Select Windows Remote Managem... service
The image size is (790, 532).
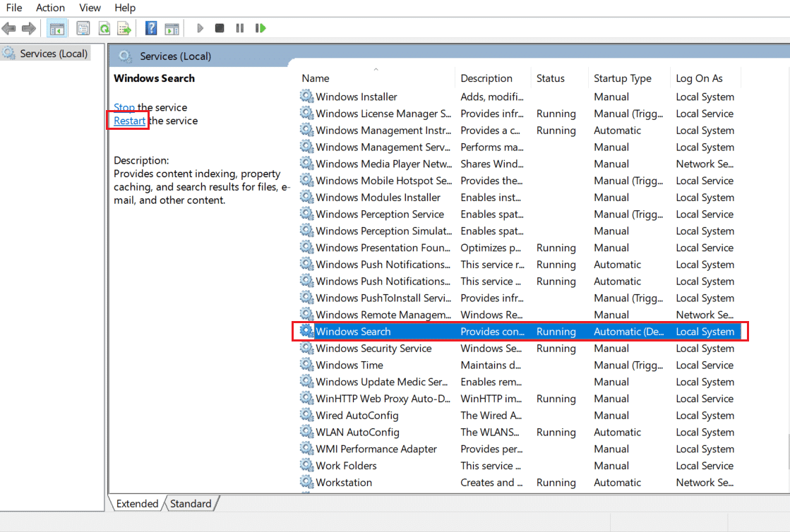383,315
